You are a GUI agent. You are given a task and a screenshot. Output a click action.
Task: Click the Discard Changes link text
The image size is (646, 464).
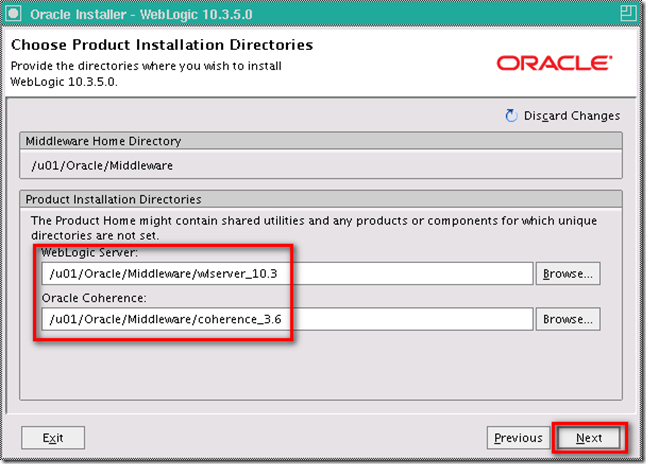(x=572, y=116)
